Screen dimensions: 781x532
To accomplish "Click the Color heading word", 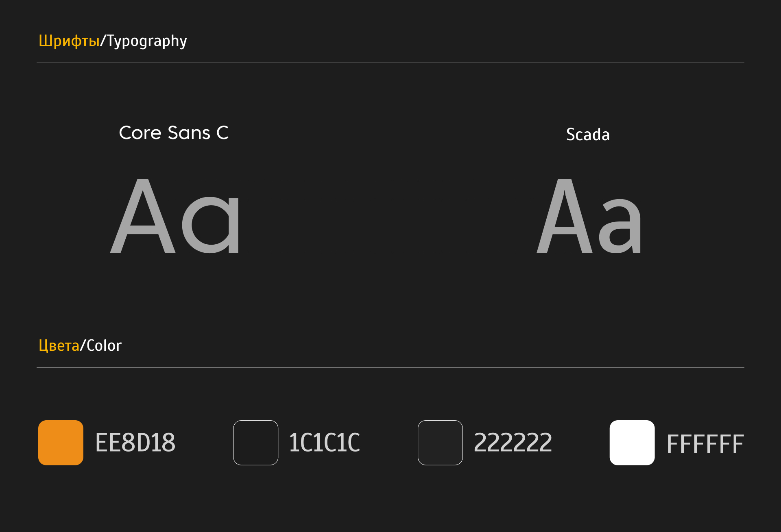I will [x=104, y=346].
